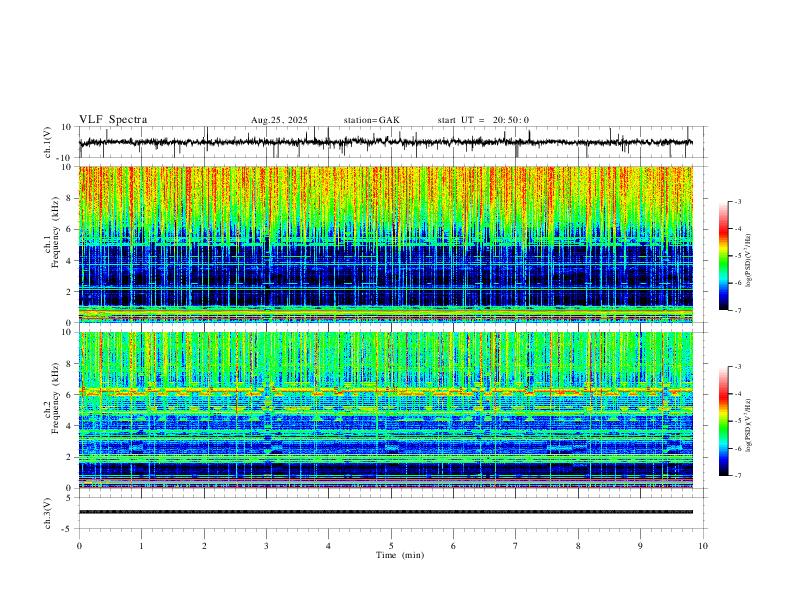Click the ch.3 flat black trace

(385, 512)
